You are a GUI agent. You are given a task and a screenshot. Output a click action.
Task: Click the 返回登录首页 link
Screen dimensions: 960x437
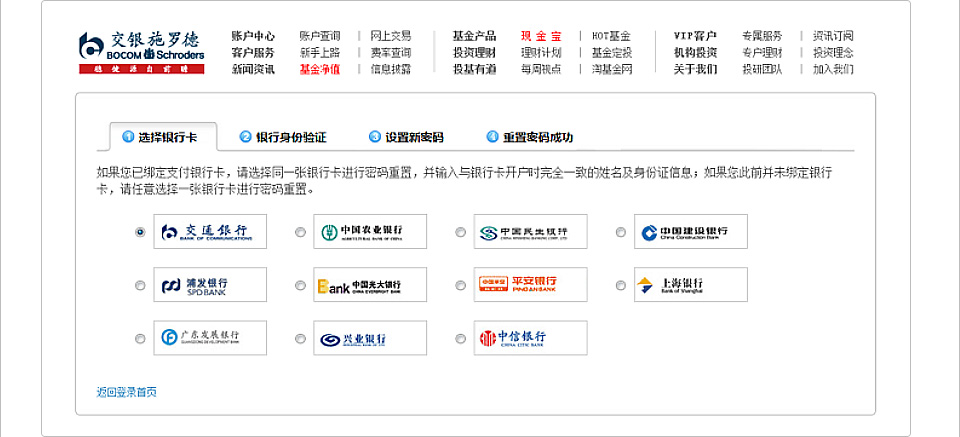(127, 392)
